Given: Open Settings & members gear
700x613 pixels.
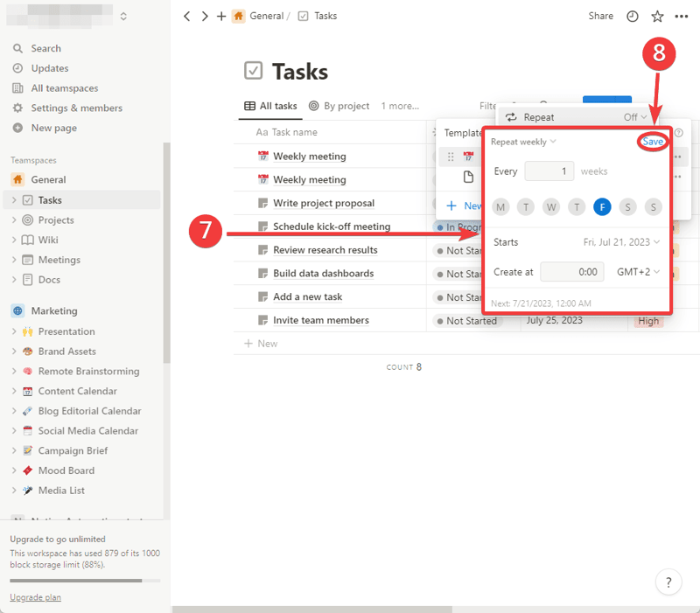Looking at the screenshot, I should [17, 108].
